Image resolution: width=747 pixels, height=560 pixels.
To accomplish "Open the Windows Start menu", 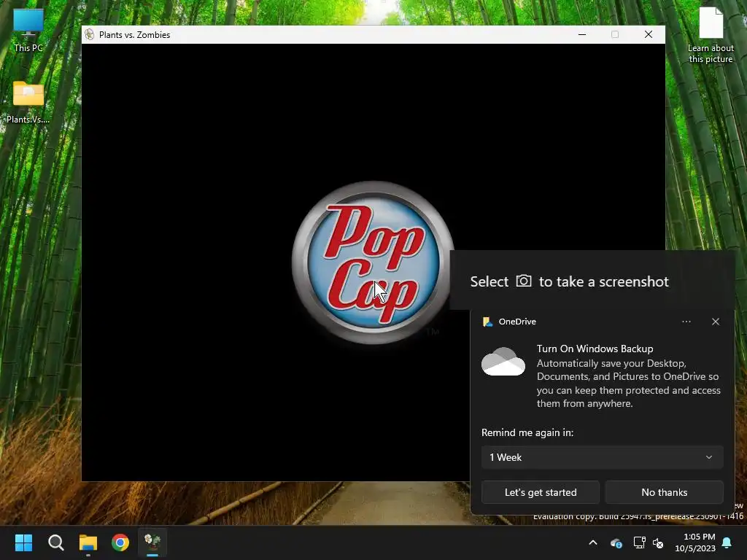I will click(x=23, y=542).
